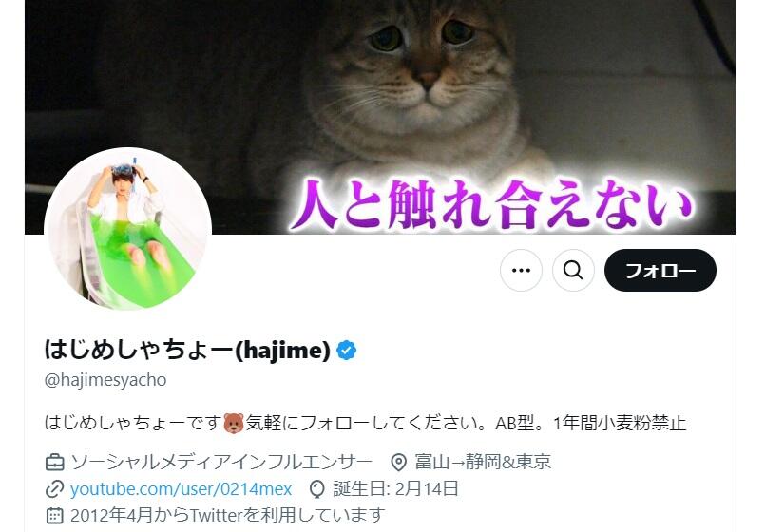The image size is (765, 532).
Task: Click the @hajimesyacho handle
Action: (105, 380)
